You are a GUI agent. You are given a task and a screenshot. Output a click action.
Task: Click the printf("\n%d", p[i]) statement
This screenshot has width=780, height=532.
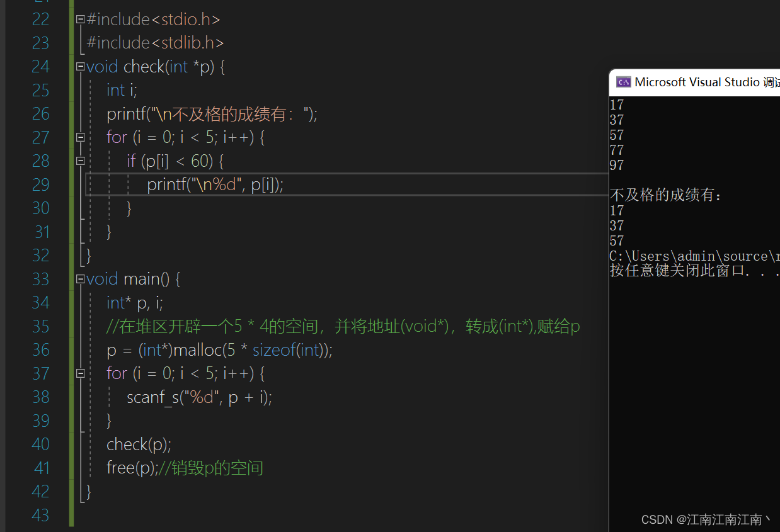pos(215,184)
